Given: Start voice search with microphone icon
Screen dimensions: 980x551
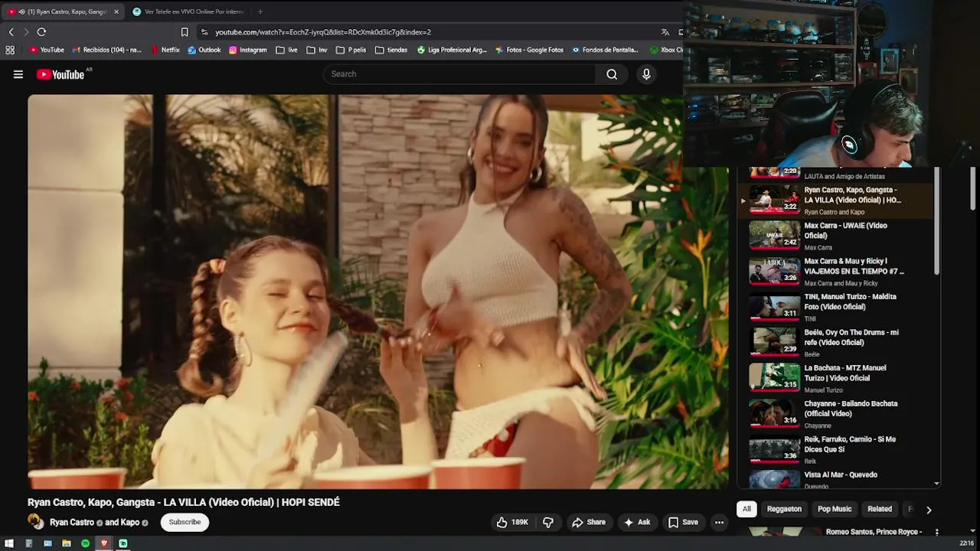Looking at the screenshot, I should 646,74.
